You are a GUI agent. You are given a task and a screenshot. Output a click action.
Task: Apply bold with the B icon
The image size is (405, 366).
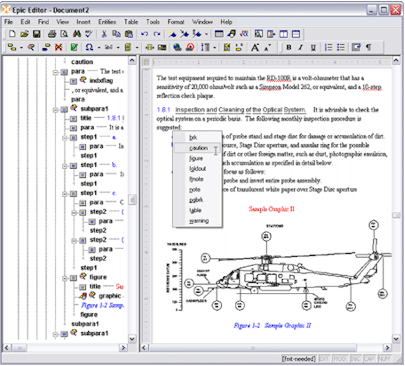[289, 47]
